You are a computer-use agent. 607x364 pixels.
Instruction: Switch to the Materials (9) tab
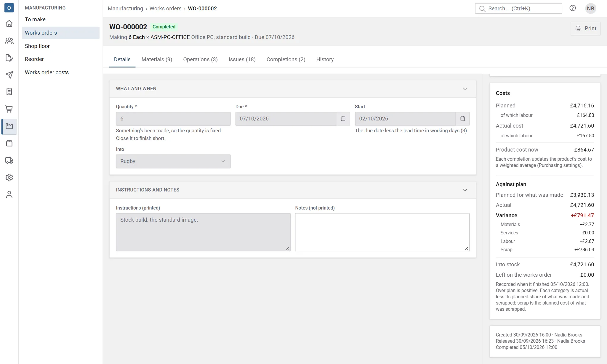[x=157, y=59]
